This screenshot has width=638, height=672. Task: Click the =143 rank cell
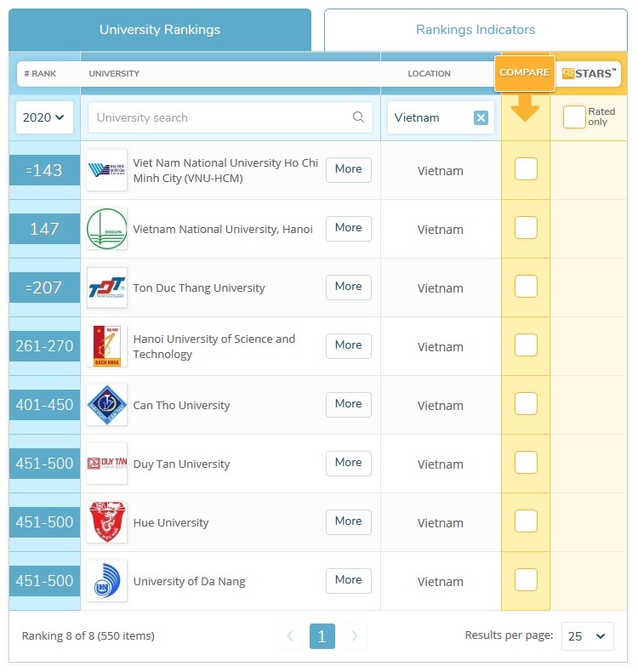tap(44, 170)
